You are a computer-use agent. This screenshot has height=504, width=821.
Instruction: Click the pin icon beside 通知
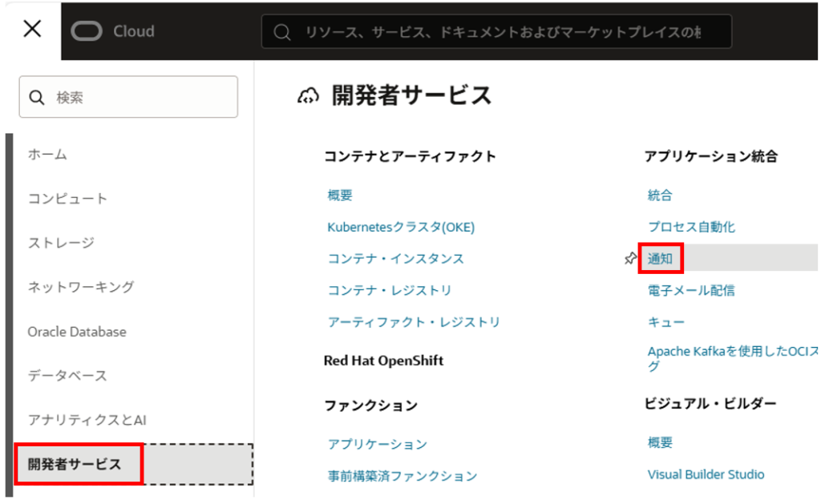(x=630, y=259)
